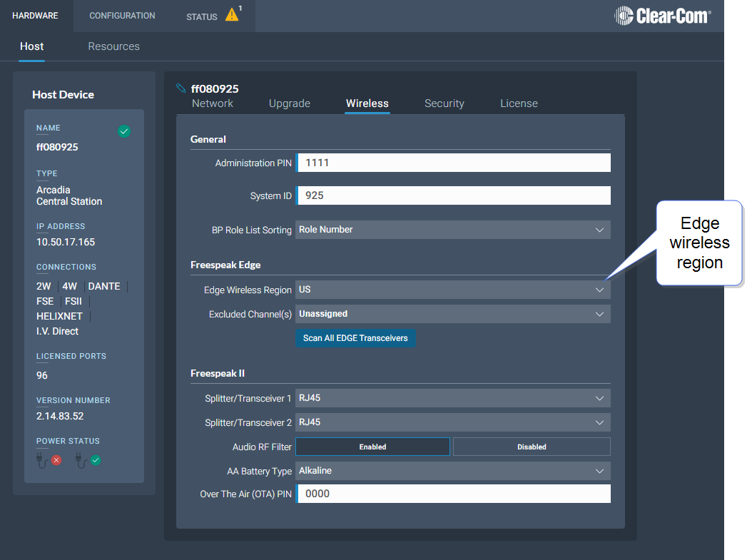Click the Arcadia Central Station type text

(x=69, y=195)
